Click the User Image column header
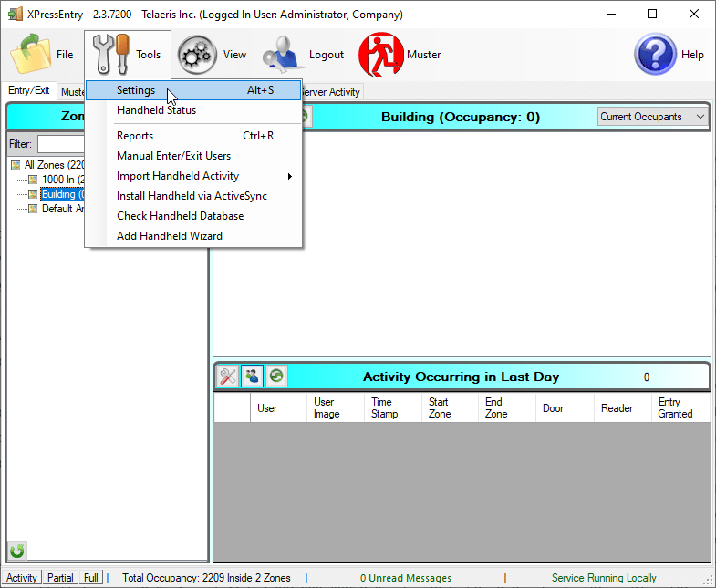The height and width of the screenshot is (588, 716). coord(336,408)
